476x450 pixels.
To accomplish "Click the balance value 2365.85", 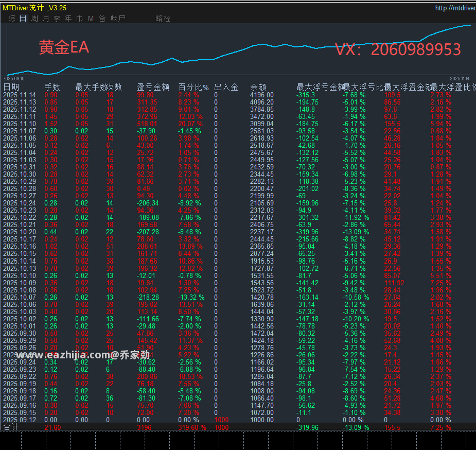I will point(262,247).
